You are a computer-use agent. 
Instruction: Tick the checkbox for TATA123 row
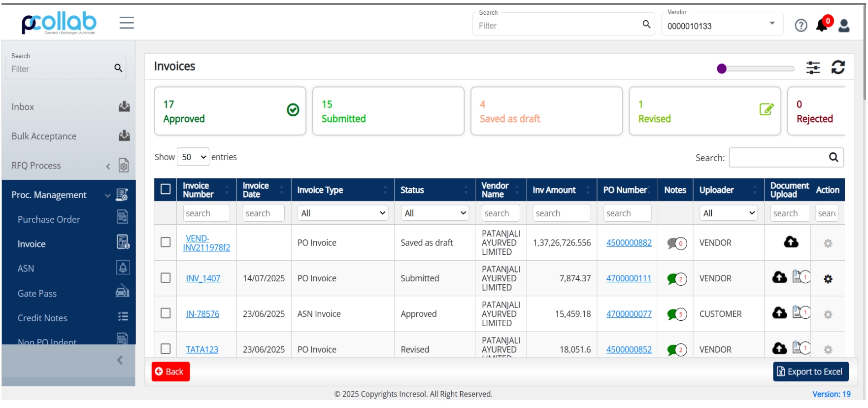(166, 349)
